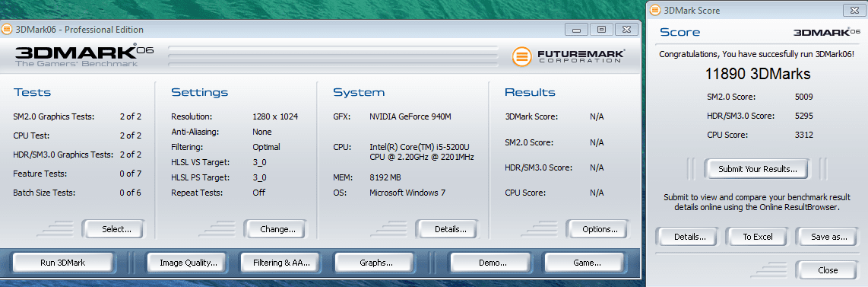Image resolution: width=868 pixels, height=287 pixels.
Task: Click the Batch Size Tests count 0 of 6
Action: [x=131, y=193]
